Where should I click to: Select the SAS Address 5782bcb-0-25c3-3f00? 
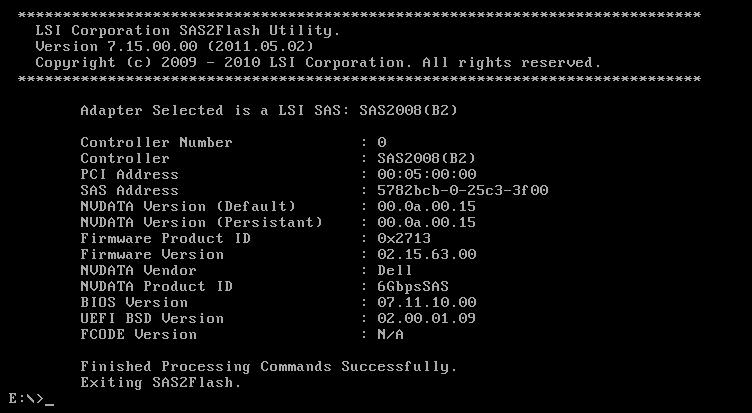pyautogui.click(x=463, y=190)
